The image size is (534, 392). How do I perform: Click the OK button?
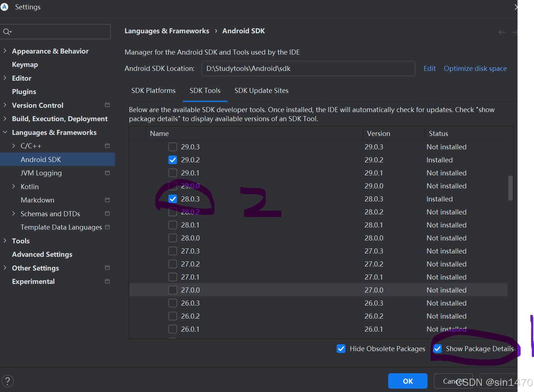(x=408, y=381)
